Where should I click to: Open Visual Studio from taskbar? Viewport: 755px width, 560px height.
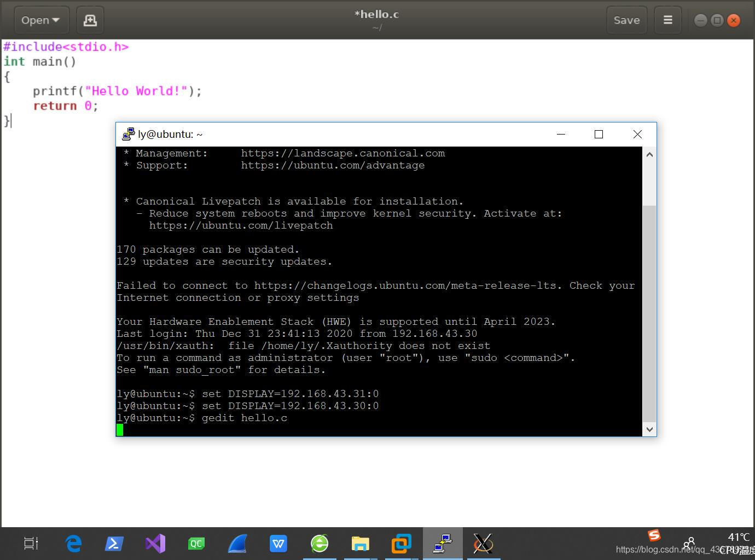pos(155,544)
